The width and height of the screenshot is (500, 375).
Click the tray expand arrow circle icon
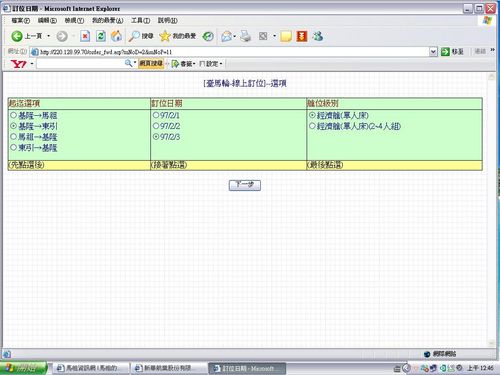[406, 368]
